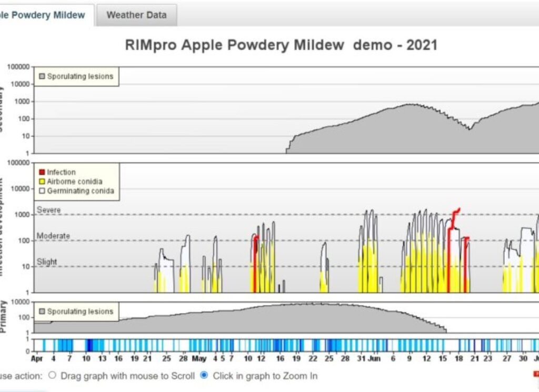Click the gray Sporulating lesions swatch in the top chart
The width and height of the screenshot is (539, 392).
pos(42,76)
